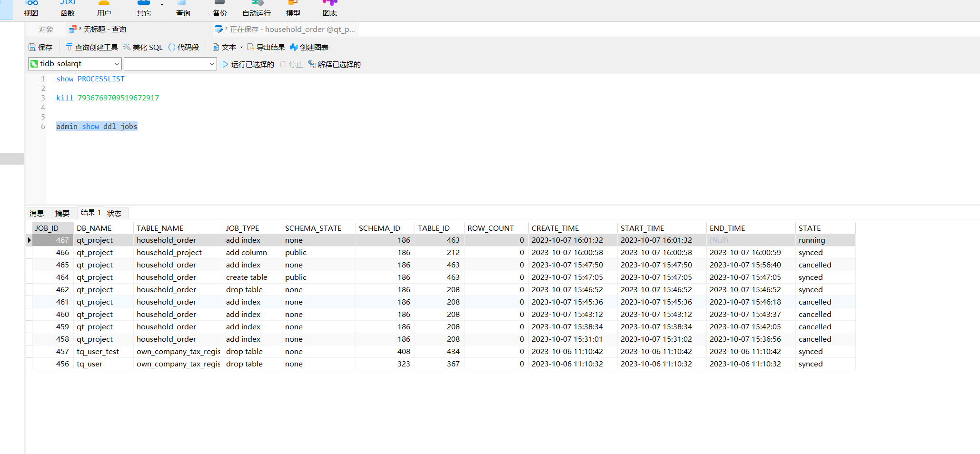Open the 函数 (Function) toolbar item
The height and width of the screenshot is (454, 980).
[68, 9]
